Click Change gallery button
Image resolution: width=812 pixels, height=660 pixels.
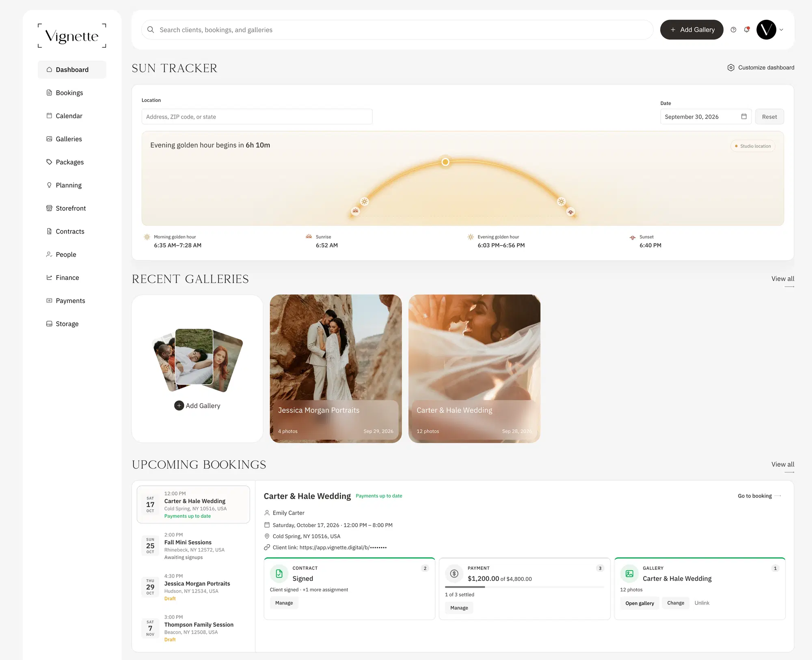676,603
